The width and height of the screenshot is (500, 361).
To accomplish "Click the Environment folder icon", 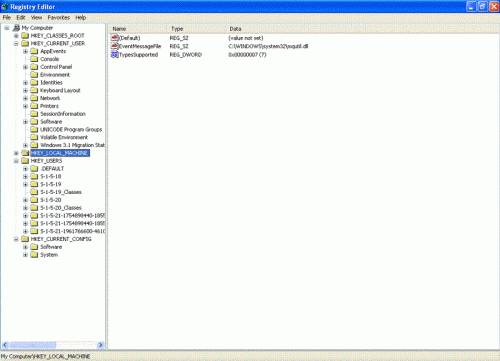I will pyautogui.click(x=34, y=75).
